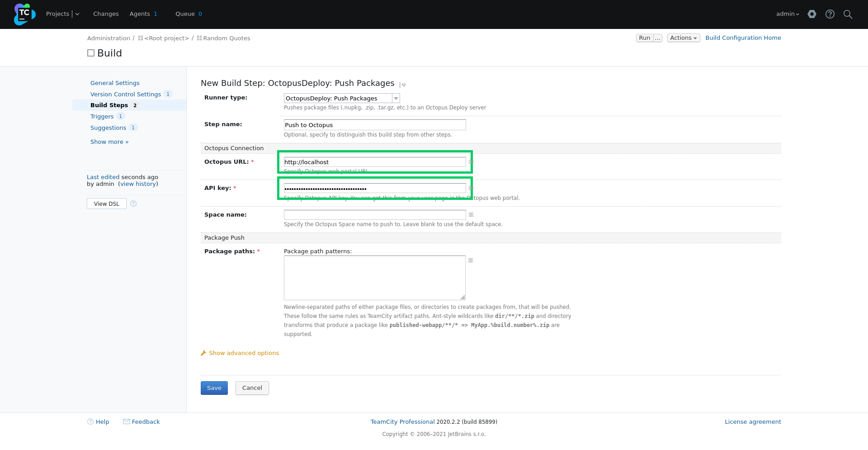Go to Version Control Settings section
Image resolution: width=868 pixels, height=450 pixels.
tap(126, 95)
